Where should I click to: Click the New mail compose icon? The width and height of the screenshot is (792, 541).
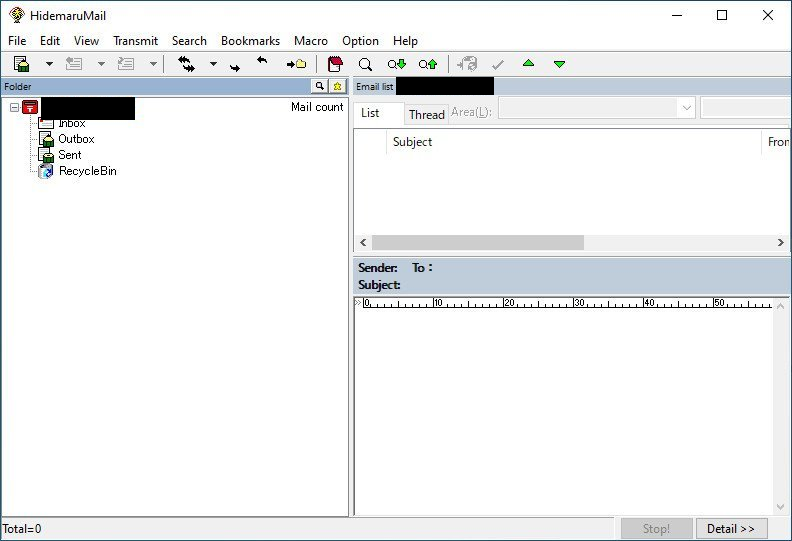pos(21,64)
